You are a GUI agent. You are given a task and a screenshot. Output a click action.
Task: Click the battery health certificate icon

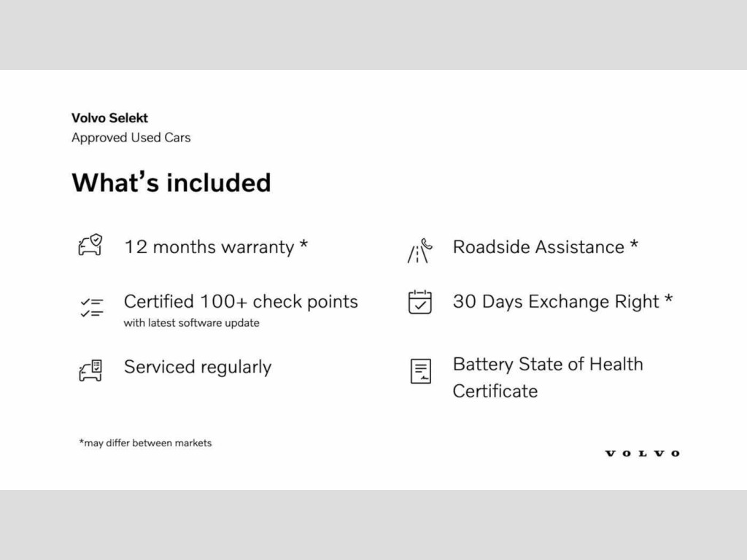tap(420, 371)
